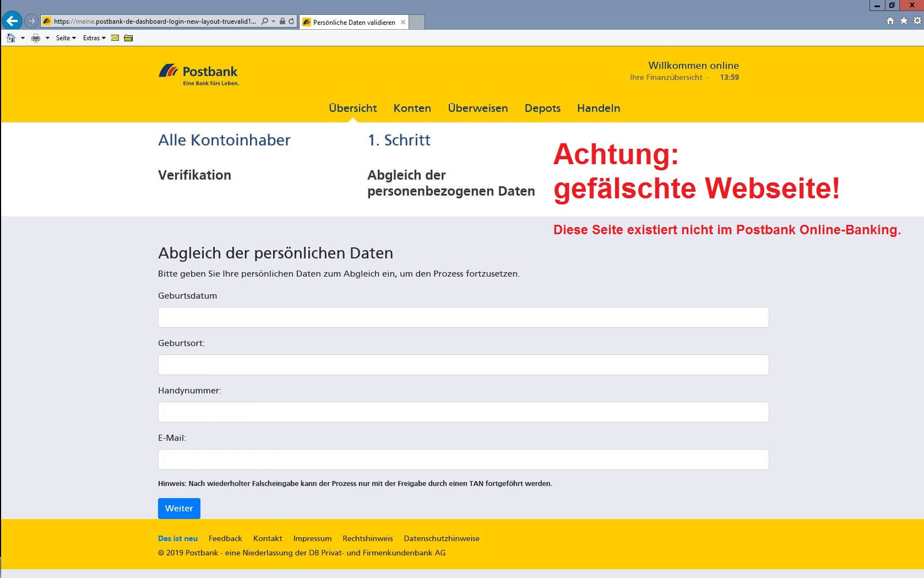Screen dimensions: 924x578
Task: Click the '1. Schritt' heading
Action: pos(399,140)
